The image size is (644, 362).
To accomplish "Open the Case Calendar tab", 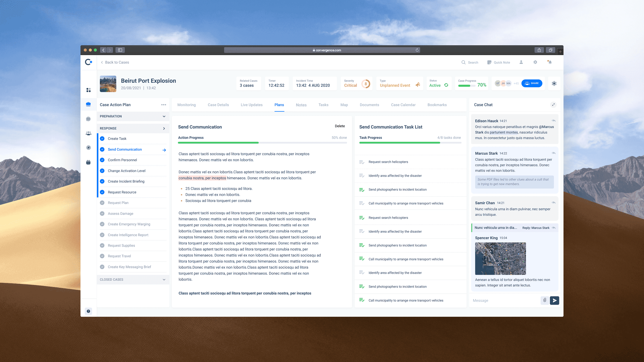I will click(403, 105).
